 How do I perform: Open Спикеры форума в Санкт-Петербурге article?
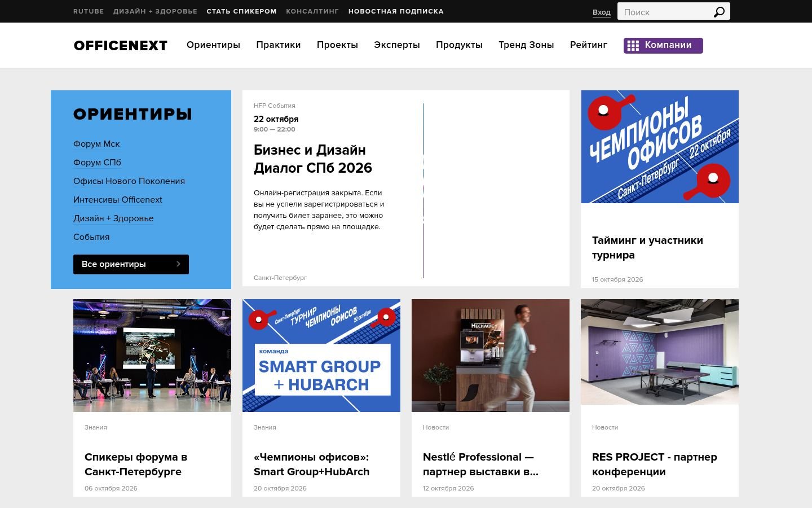click(x=136, y=465)
